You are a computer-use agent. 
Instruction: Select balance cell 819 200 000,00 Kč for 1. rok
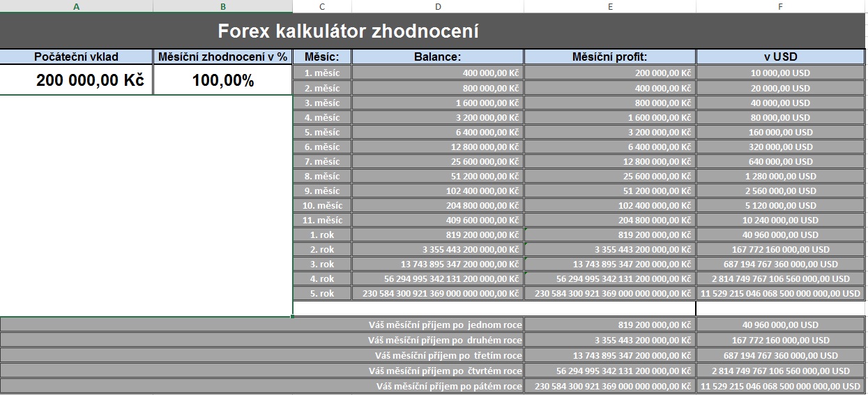click(x=438, y=234)
